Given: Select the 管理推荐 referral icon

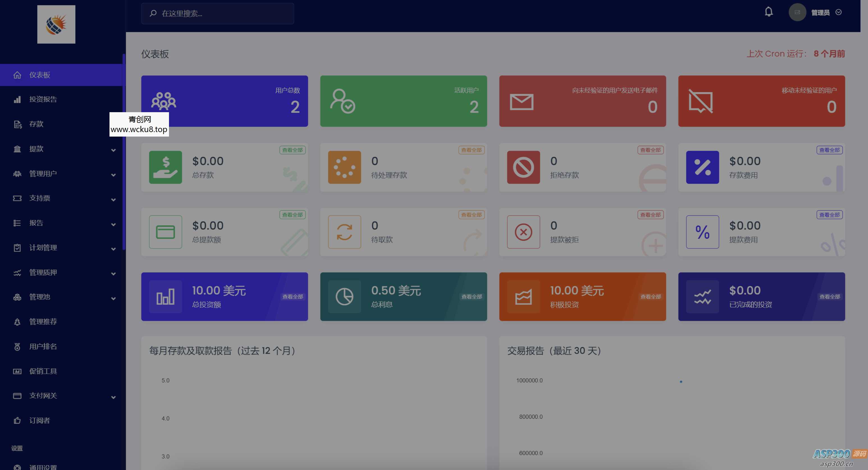Looking at the screenshot, I should coord(17,322).
